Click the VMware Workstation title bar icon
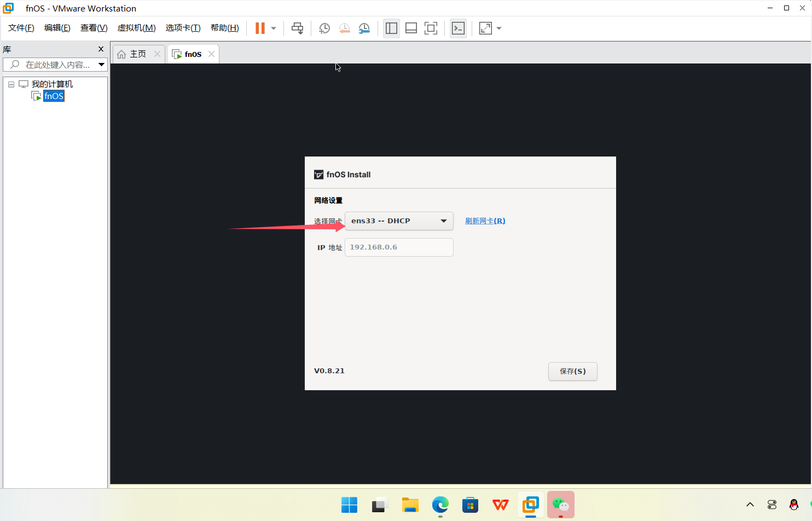This screenshot has width=812, height=521. pos(8,8)
